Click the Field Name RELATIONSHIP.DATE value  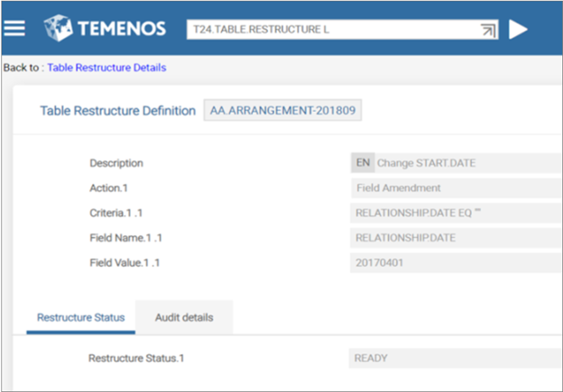tap(454, 239)
